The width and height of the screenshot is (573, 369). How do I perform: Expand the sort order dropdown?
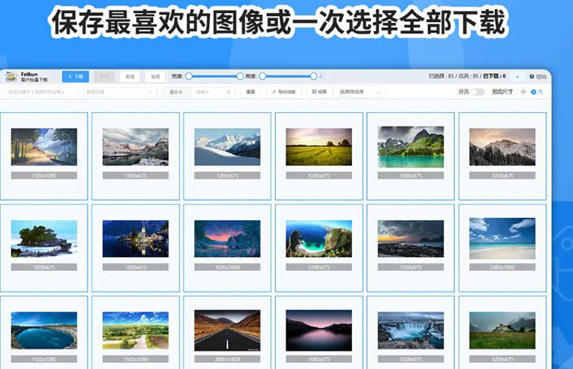(x=360, y=92)
